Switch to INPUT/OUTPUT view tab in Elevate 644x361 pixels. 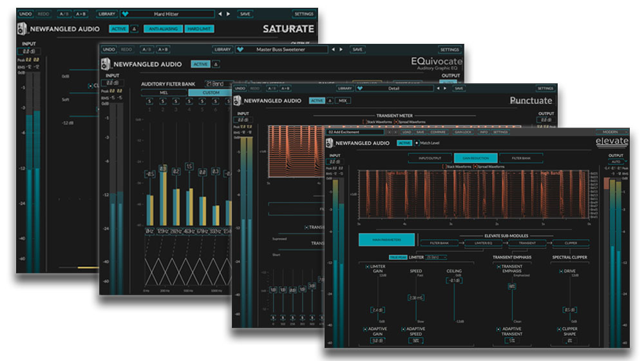pyautogui.click(x=430, y=158)
